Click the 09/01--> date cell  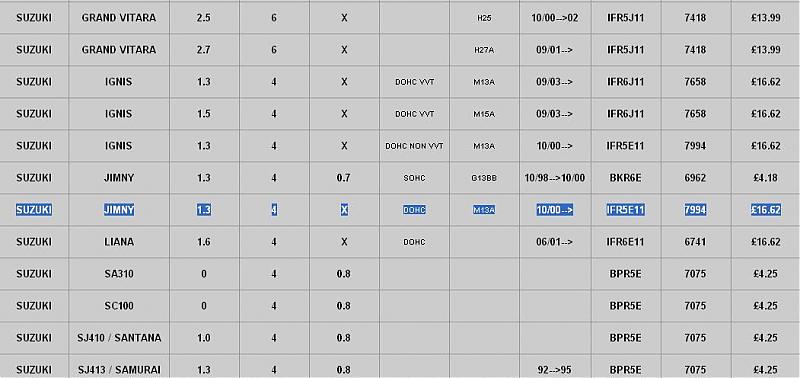coord(555,50)
